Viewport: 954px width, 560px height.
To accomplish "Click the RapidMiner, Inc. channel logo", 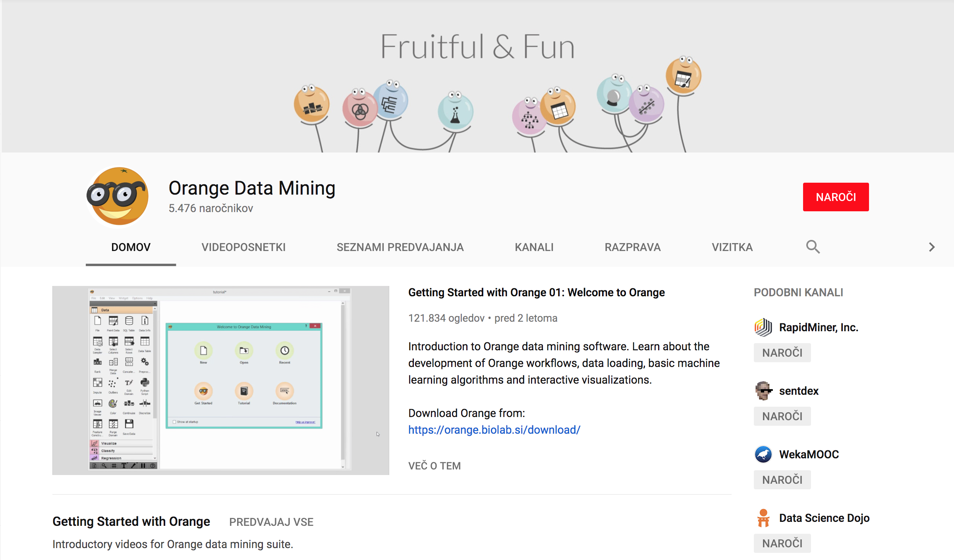I will (763, 327).
